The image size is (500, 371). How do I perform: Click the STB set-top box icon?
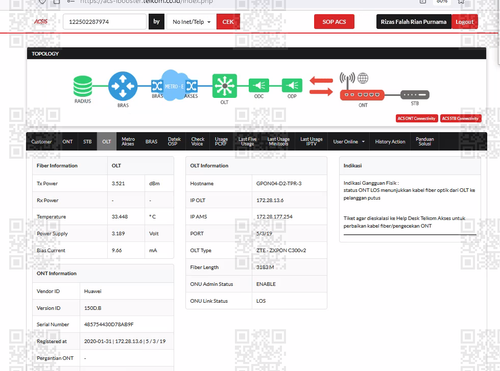[415, 95]
